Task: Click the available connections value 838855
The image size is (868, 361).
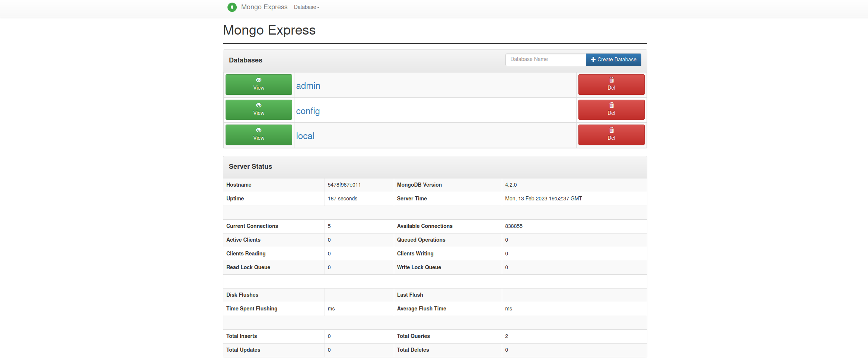Action: pyautogui.click(x=514, y=226)
